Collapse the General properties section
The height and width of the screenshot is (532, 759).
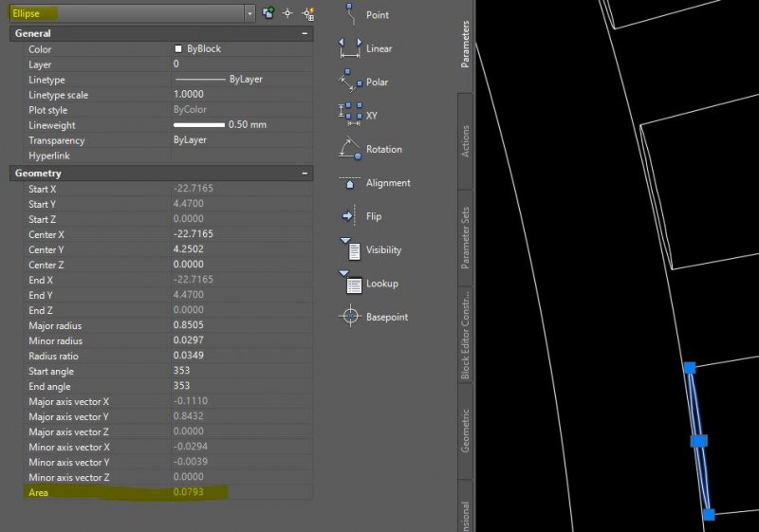(x=305, y=33)
